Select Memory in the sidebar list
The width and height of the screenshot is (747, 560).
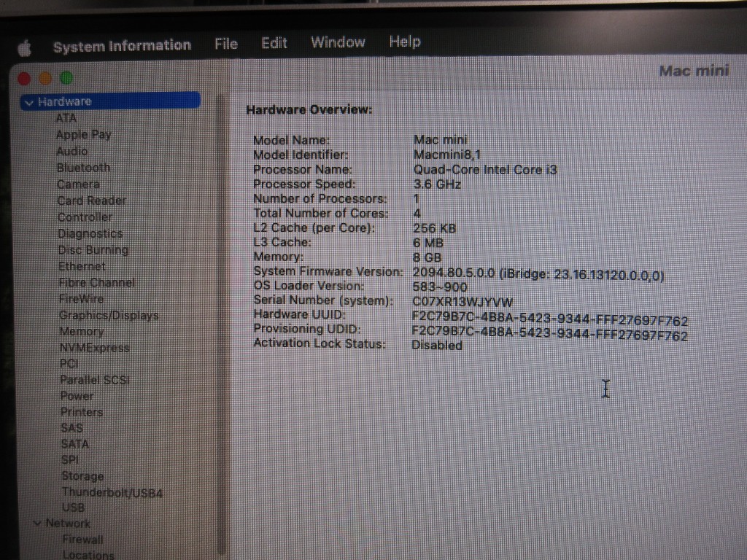(x=81, y=331)
